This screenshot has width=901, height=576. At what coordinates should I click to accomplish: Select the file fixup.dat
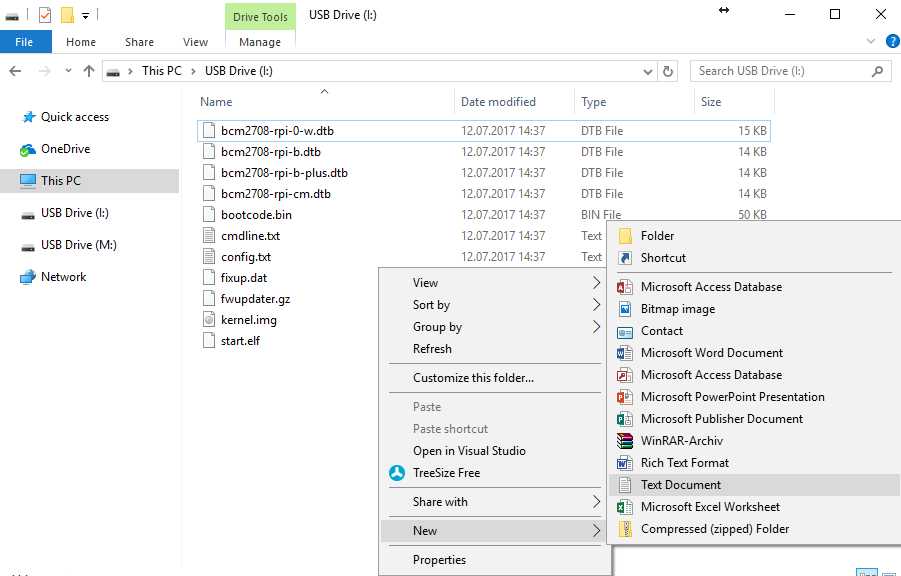[x=244, y=278]
